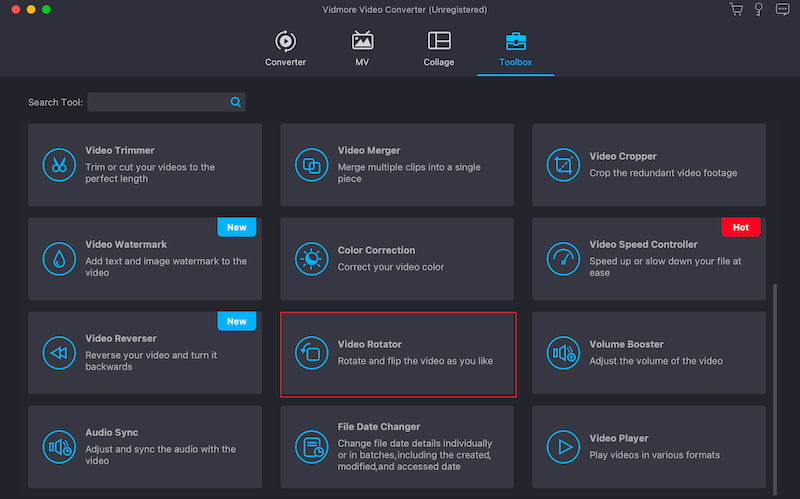Open the Volume Booster title
Viewport: 800px width, 499px height.
tap(627, 344)
